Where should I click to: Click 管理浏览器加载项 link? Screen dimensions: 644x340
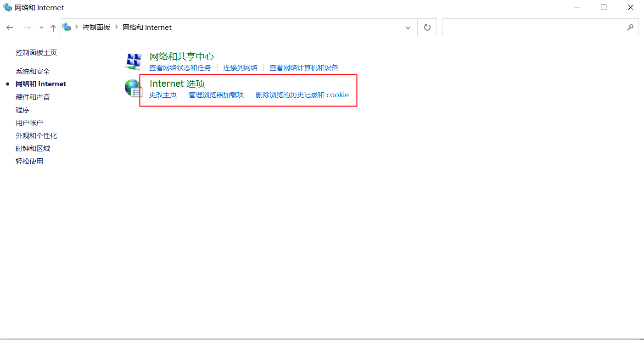[216, 95]
